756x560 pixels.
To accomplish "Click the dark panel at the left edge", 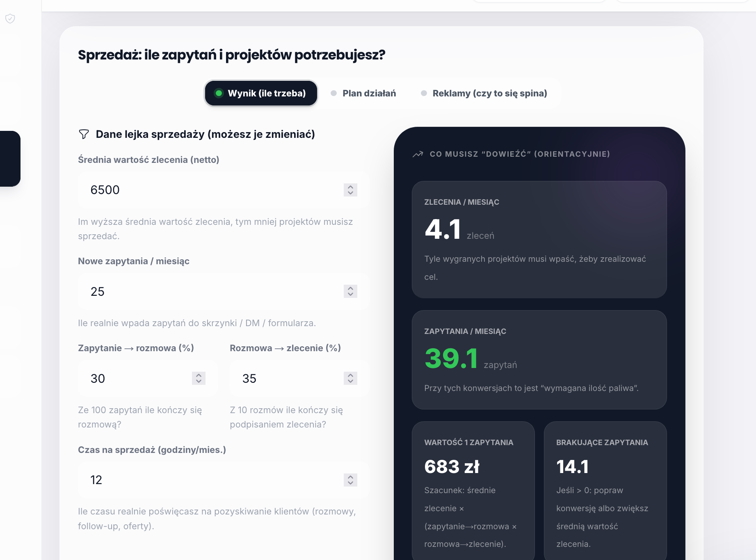I will 10,159.
